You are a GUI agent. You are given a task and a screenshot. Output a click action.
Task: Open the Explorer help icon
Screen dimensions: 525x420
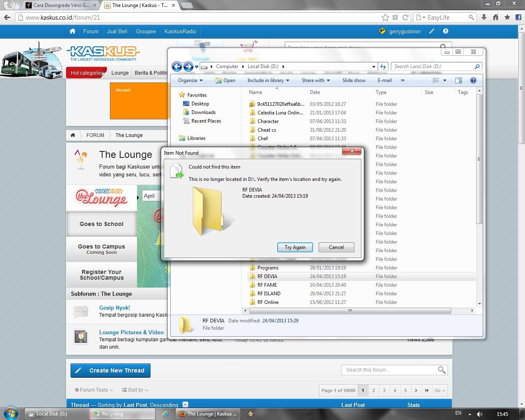473,80
